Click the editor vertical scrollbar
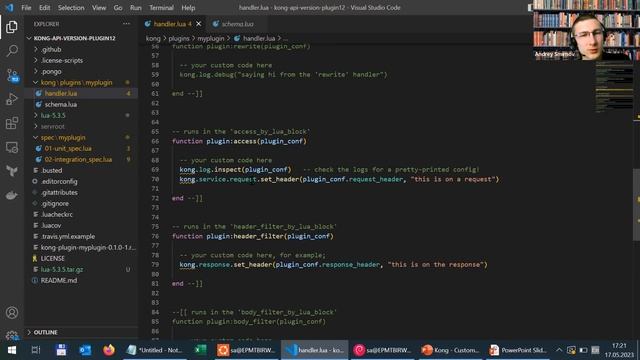The width and height of the screenshot is (640, 360). pyautogui.click(x=636, y=204)
